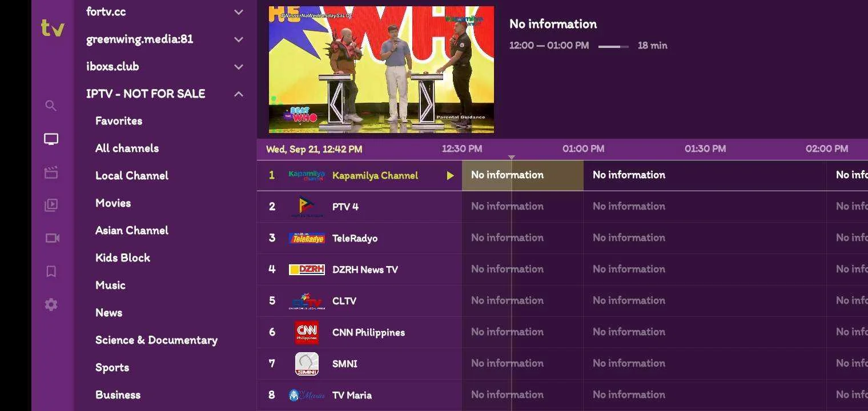Open the News category
This screenshot has height=411, width=868.
point(108,313)
